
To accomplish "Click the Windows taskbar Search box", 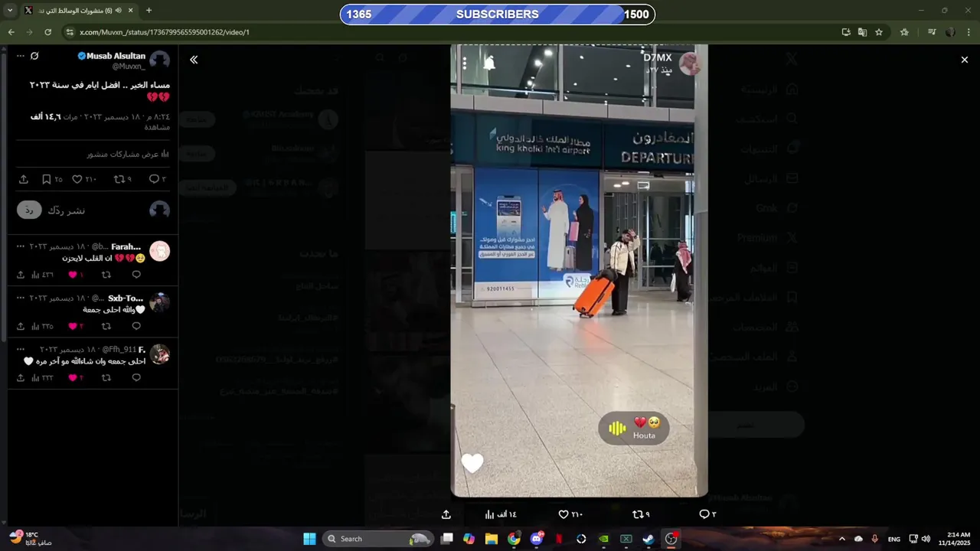I will pos(377,539).
